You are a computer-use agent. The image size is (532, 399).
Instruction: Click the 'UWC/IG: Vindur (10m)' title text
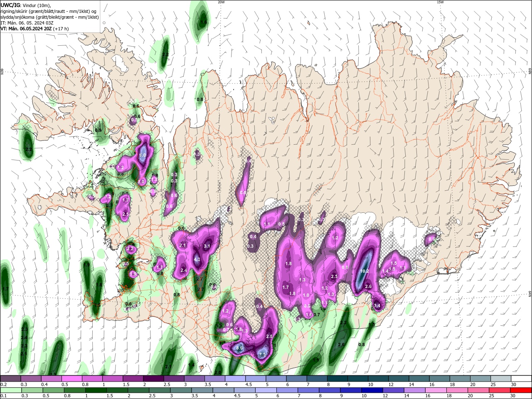[26, 5]
